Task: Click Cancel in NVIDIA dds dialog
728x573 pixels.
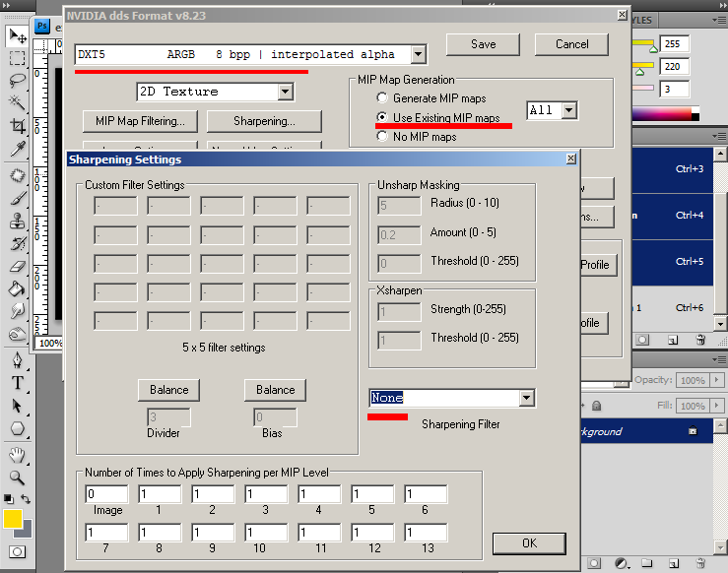Action: coord(571,44)
